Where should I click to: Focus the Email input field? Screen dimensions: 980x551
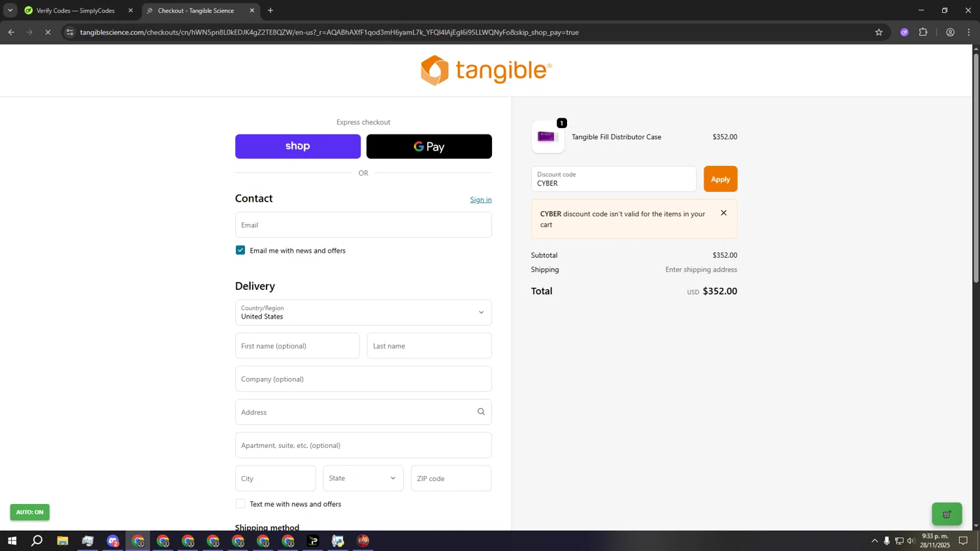(x=363, y=225)
